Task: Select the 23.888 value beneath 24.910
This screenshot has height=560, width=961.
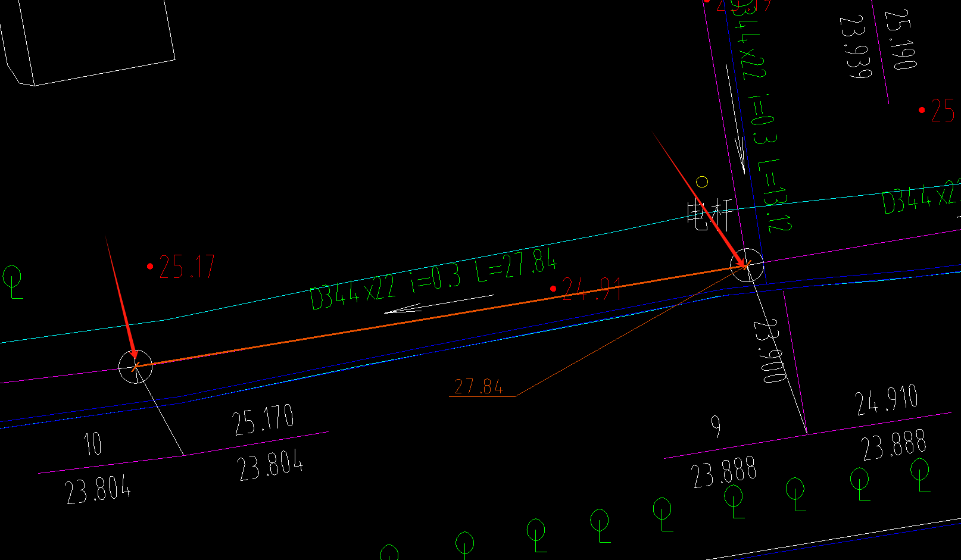Action: coord(894,445)
